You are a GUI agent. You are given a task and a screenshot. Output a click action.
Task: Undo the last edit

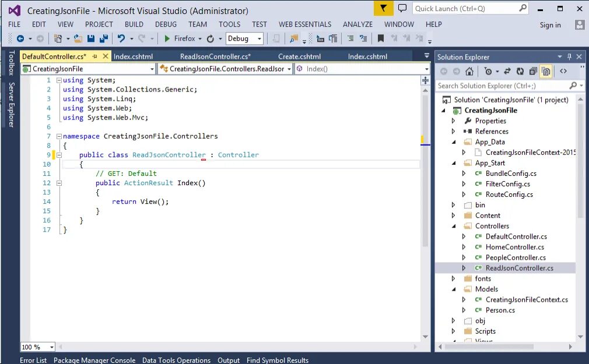pyautogui.click(x=121, y=38)
